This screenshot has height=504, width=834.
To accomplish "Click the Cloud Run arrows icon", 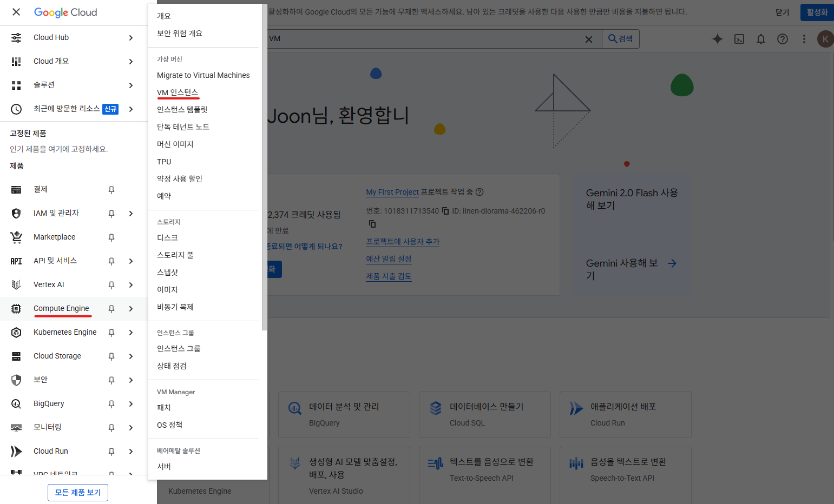I will [x=16, y=452].
